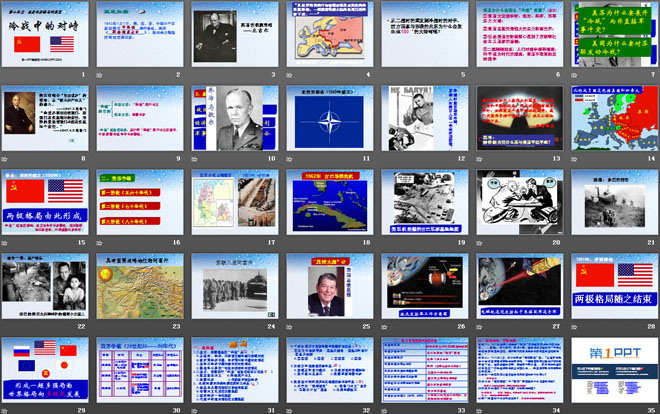Select slide 4 Europe map thumbnail
This screenshot has width=660, height=414.
click(330, 34)
